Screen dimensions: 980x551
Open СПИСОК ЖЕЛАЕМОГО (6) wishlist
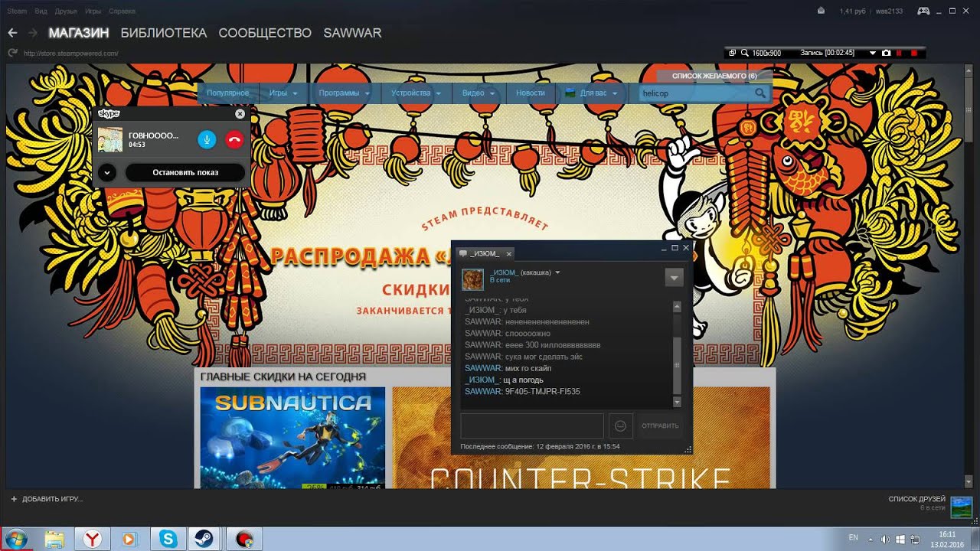coord(714,77)
